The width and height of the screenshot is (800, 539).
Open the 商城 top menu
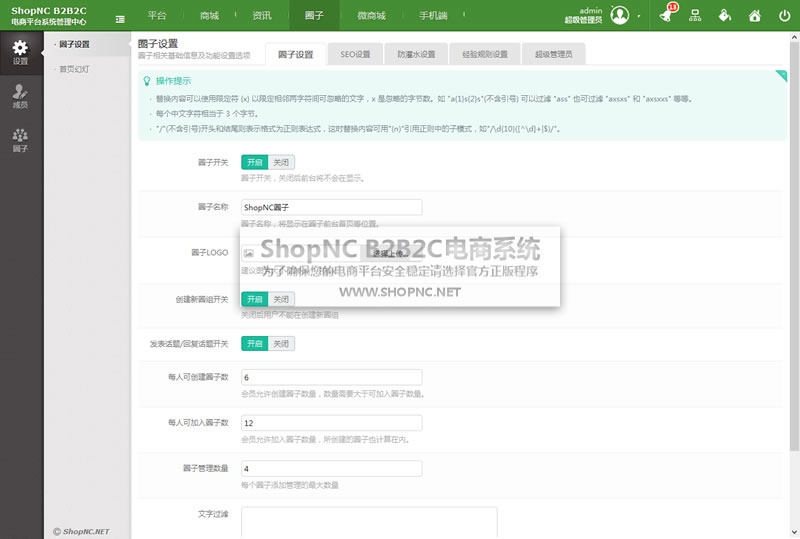(209, 15)
